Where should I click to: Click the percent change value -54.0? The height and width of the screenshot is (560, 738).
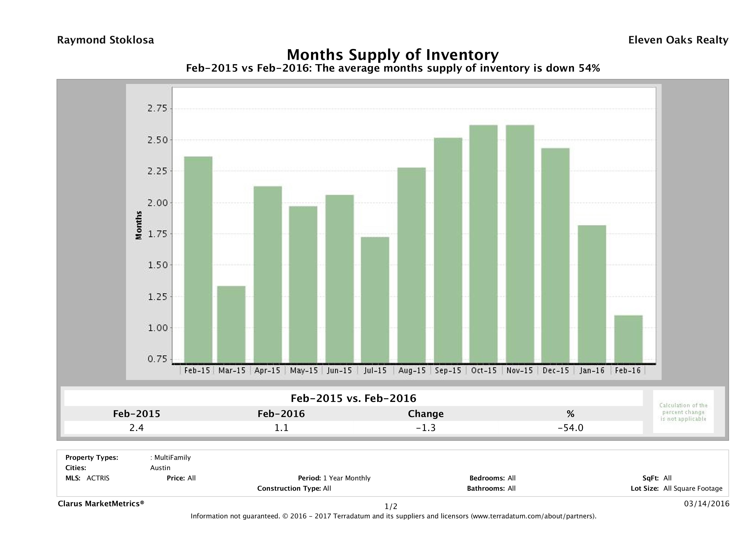[570, 428]
